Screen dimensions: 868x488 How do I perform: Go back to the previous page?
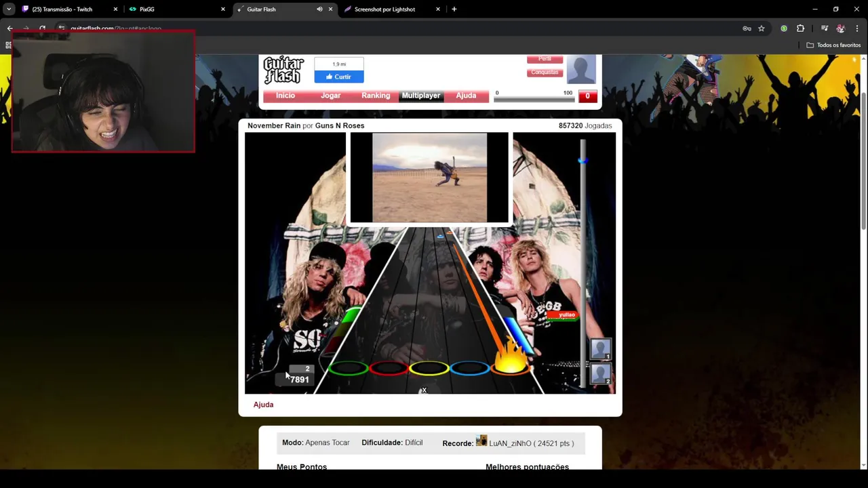(x=10, y=28)
